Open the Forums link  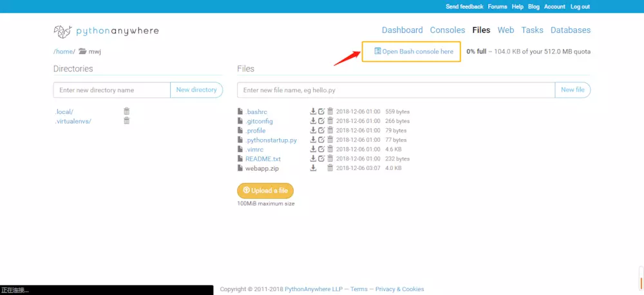pos(497,6)
